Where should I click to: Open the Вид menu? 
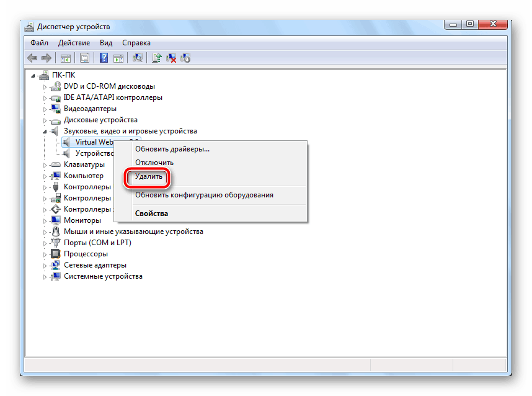pos(106,43)
